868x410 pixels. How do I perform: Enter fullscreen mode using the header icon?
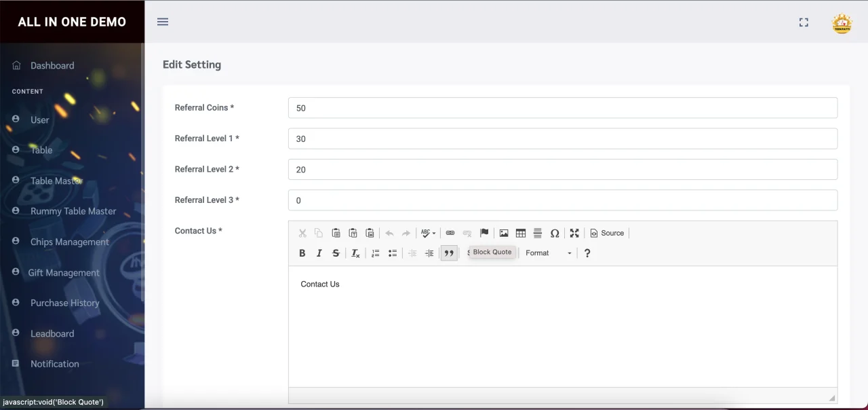coord(804,22)
